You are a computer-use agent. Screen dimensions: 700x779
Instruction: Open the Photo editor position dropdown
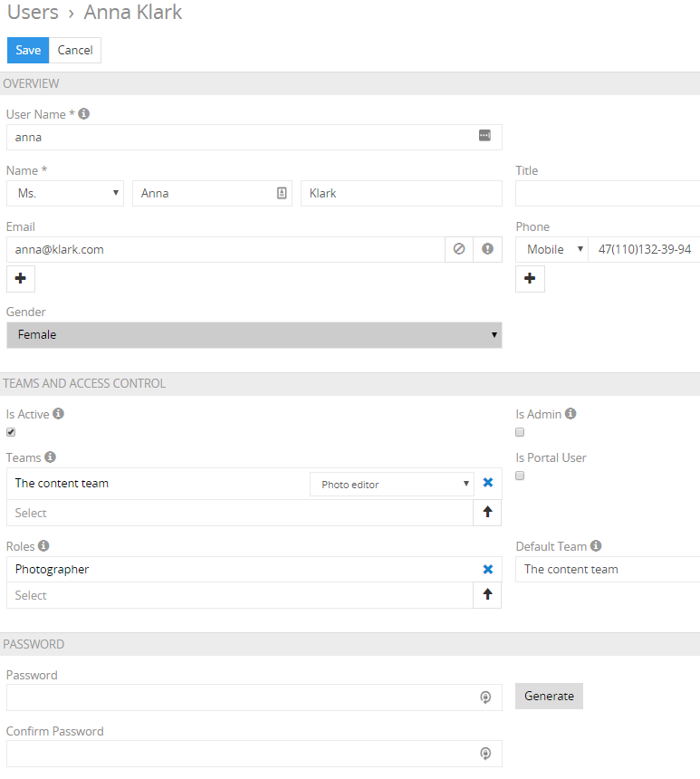(x=392, y=485)
